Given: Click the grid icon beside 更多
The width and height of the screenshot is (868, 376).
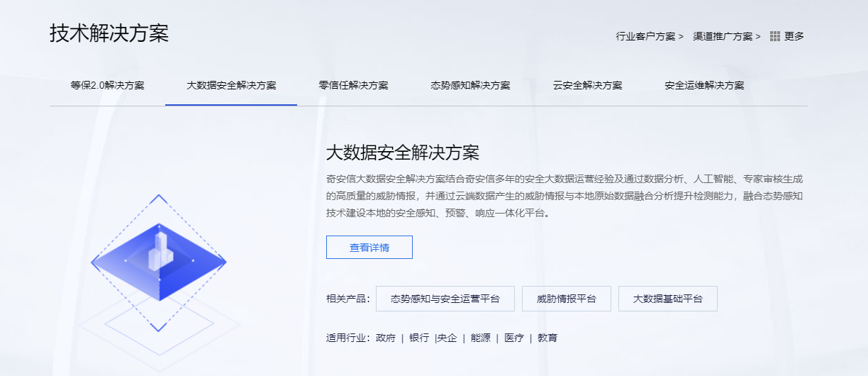Looking at the screenshot, I should (x=775, y=36).
